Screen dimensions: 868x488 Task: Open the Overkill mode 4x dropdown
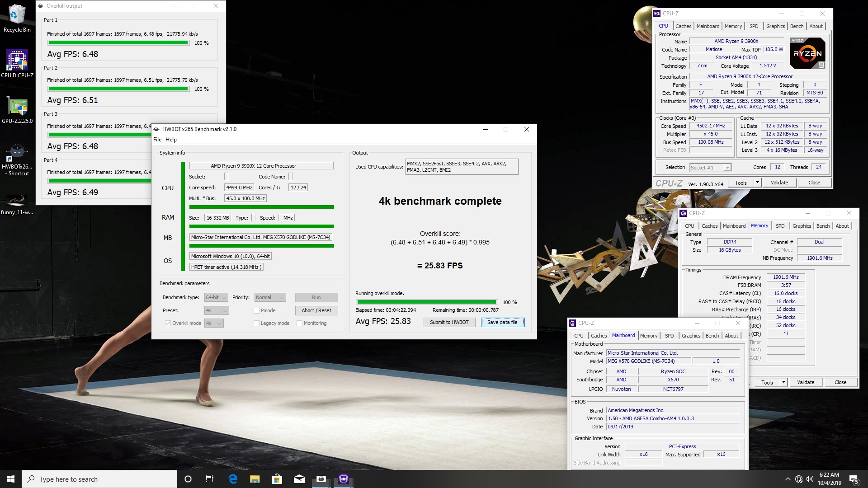[x=214, y=323]
